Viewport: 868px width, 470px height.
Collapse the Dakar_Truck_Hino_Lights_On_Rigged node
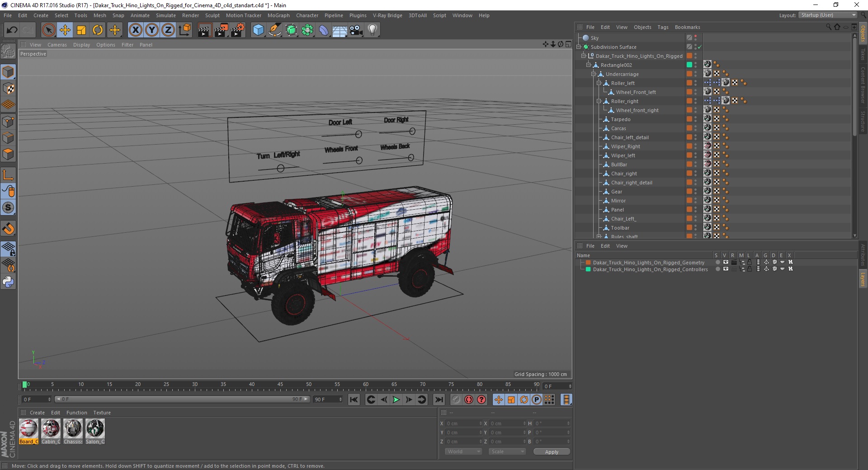point(583,56)
